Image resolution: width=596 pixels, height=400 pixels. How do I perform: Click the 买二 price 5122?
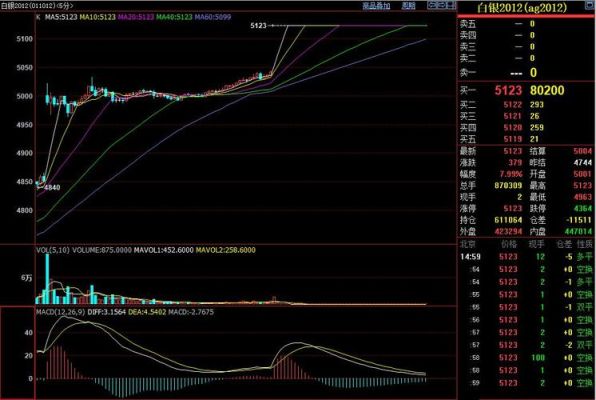pos(512,105)
